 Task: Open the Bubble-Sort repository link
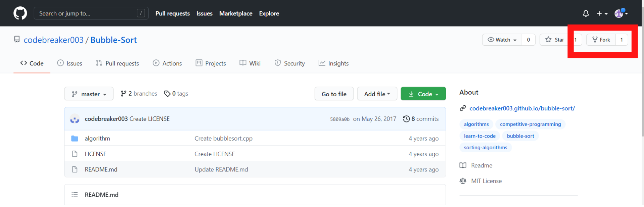[x=113, y=40]
